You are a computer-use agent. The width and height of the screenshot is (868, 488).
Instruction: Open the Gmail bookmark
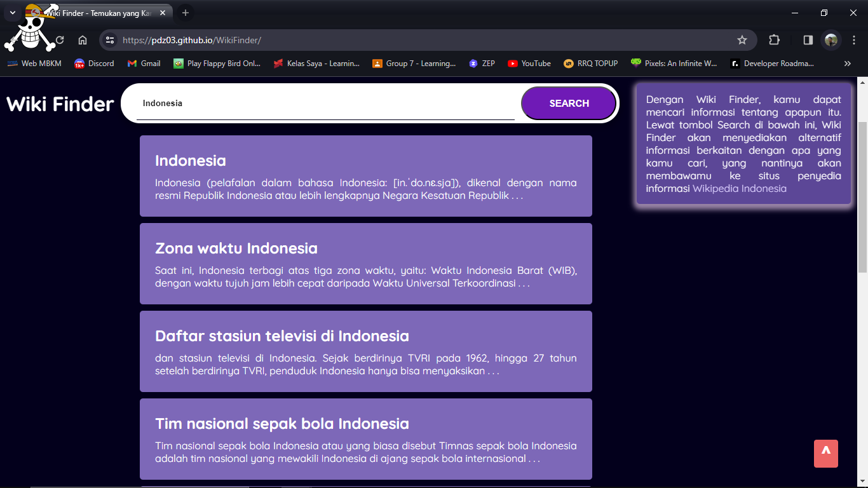144,64
